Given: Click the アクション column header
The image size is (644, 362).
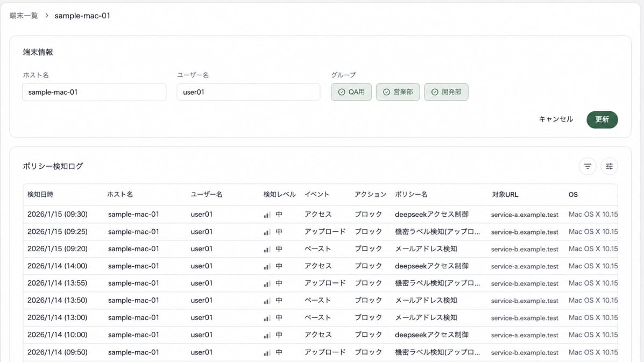Looking at the screenshot, I should point(371,195).
